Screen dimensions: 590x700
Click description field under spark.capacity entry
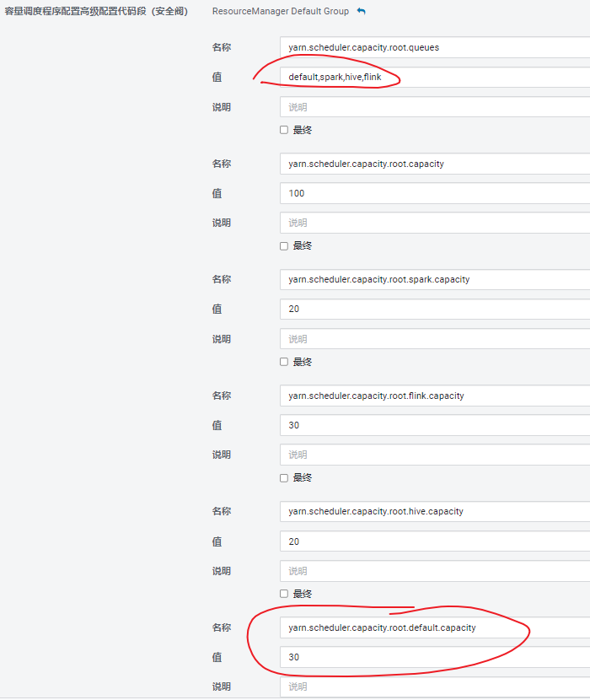(x=435, y=339)
